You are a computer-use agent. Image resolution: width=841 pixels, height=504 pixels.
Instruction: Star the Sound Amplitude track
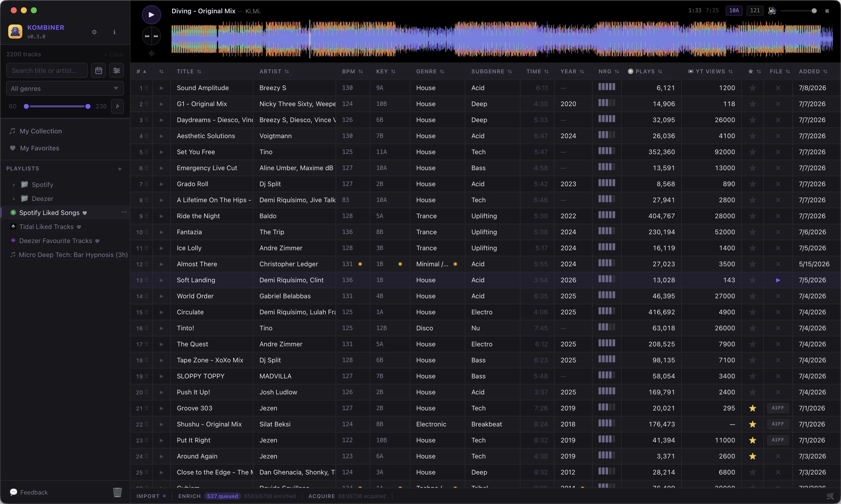pos(753,88)
